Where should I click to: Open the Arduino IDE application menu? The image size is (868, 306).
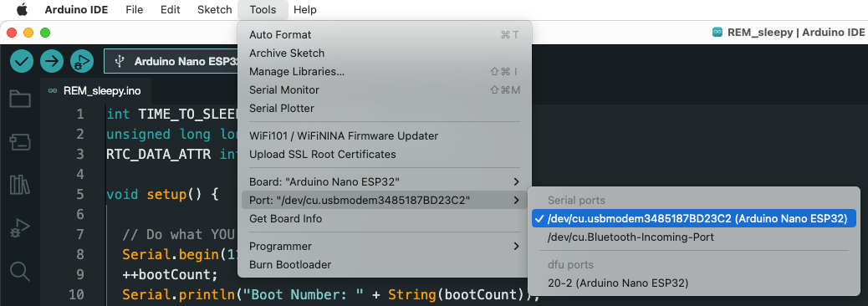point(76,9)
